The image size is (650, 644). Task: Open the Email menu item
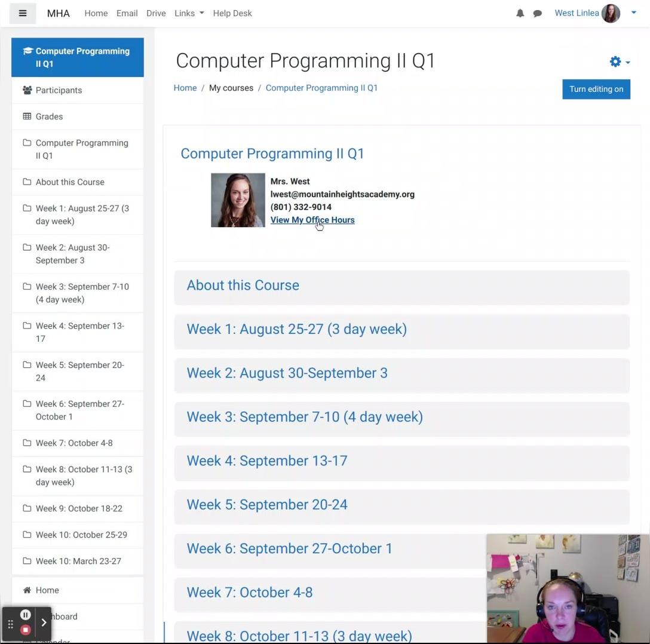[127, 13]
